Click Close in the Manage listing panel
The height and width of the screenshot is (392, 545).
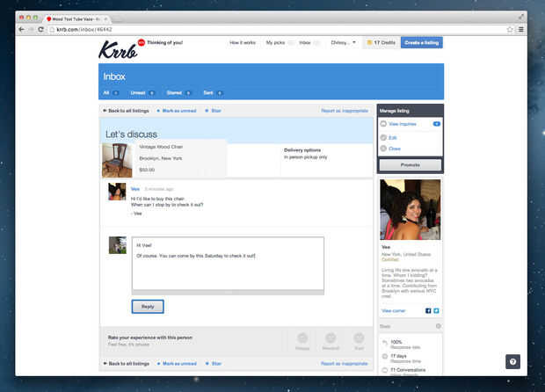[395, 149]
